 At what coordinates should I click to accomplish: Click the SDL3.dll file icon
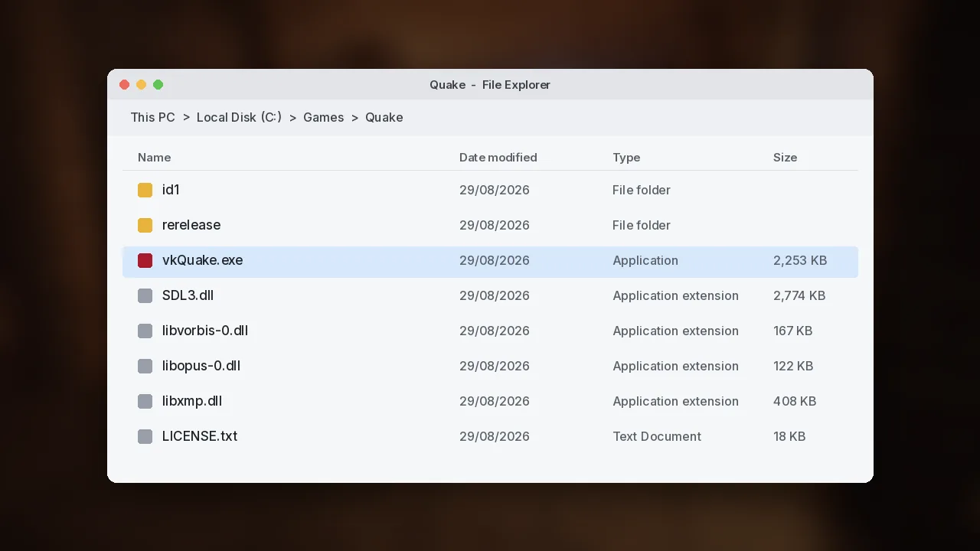tap(145, 295)
